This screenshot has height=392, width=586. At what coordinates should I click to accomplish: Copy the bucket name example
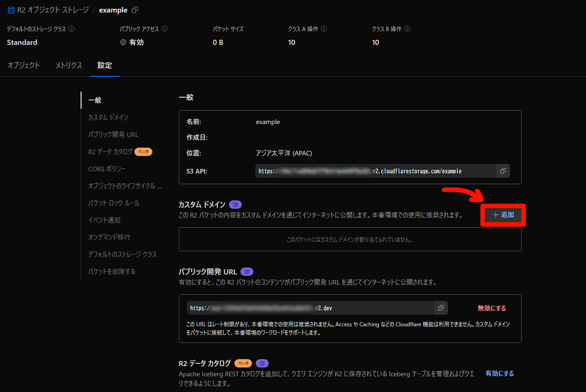[x=135, y=10]
